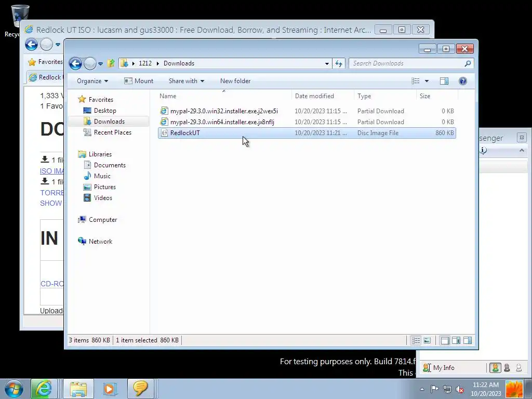
Task: Create a New folder
Action: [235, 81]
